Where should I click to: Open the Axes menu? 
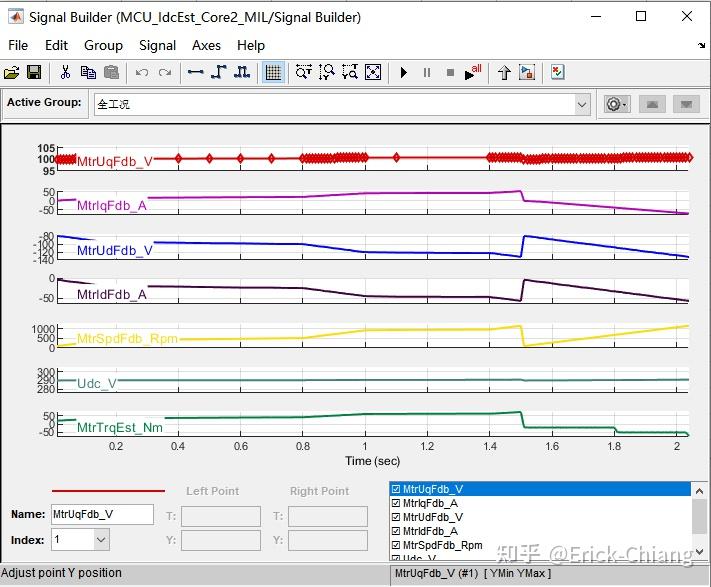pos(206,45)
